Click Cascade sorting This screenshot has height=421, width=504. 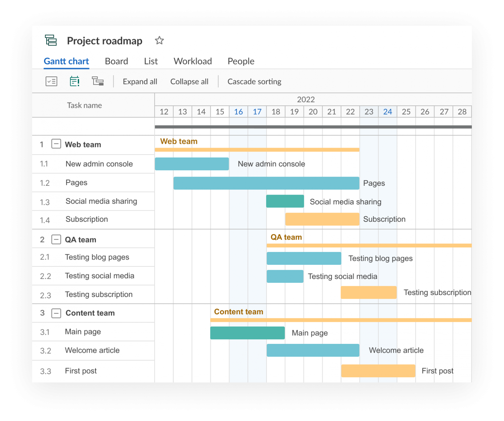254,82
